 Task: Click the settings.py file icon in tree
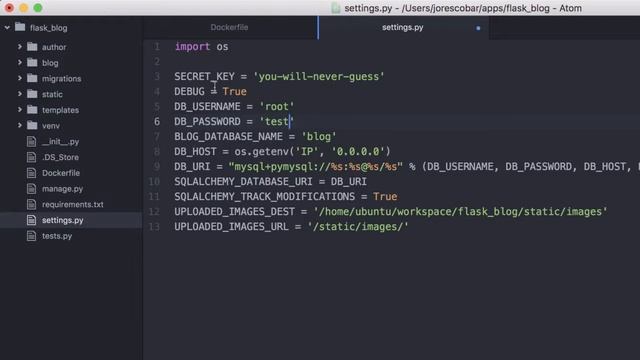(x=31, y=220)
